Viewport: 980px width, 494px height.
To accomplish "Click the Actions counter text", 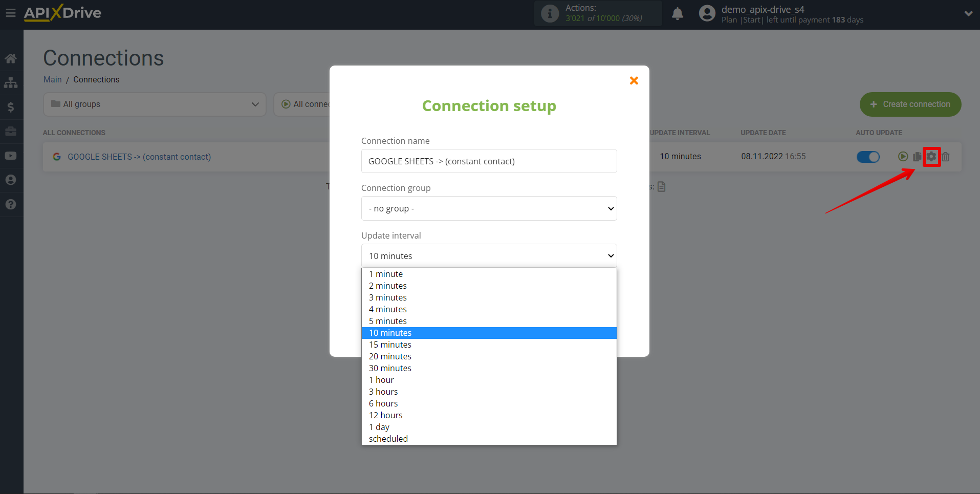I will (604, 13).
